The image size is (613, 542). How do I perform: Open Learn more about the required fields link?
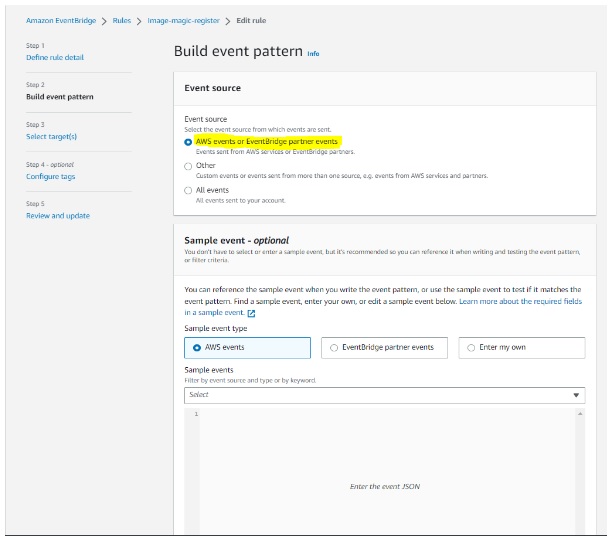pos(520,302)
